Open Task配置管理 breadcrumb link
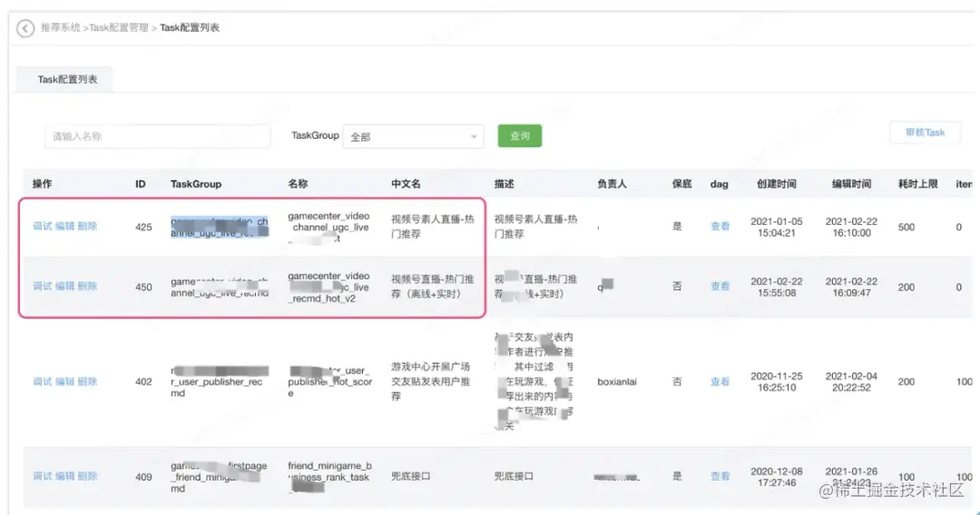Image resolution: width=980 pixels, height=515 pixels. pos(119,27)
